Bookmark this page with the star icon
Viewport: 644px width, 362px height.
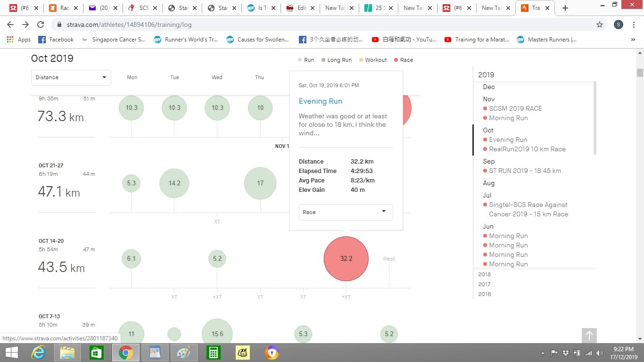tap(600, 25)
